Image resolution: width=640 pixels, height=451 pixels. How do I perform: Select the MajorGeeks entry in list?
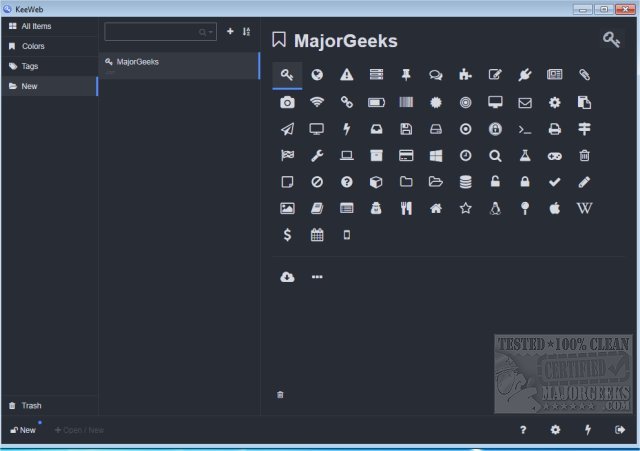click(179, 65)
